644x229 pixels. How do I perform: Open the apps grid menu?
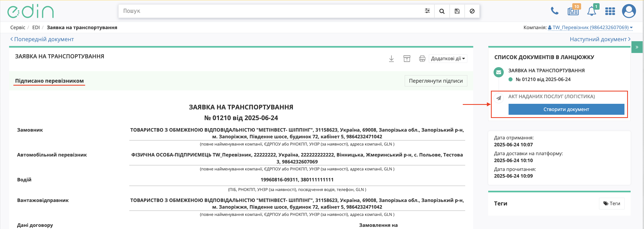point(610,11)
